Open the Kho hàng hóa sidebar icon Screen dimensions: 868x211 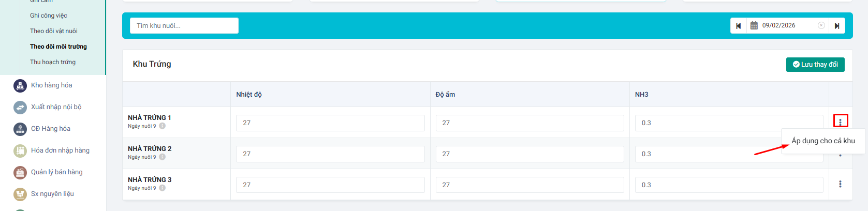[x=20, y=86]
